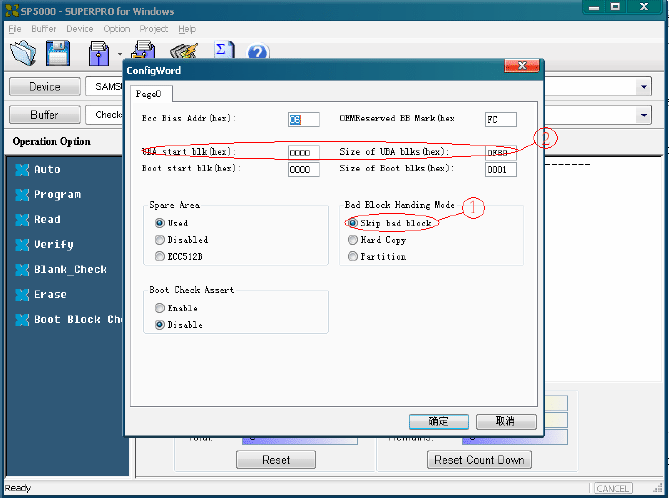The height and width of the screenshot is (500, 669).
Task: Run the Program operation
Action: (x=48, y=195)
